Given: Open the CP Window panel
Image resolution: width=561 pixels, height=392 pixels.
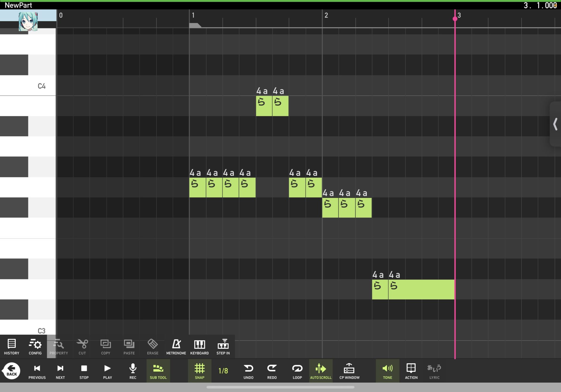Looking at the screenshot, I should click(349, 371).
